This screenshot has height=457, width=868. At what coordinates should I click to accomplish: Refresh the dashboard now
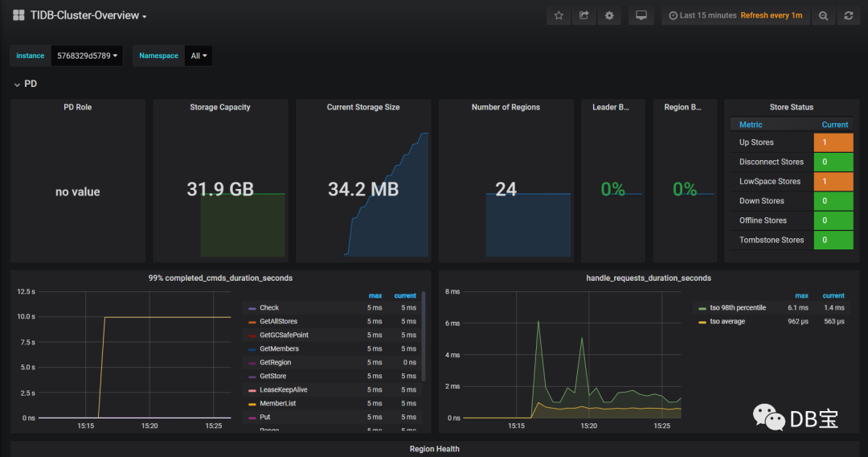pyautogui.click(x=848, y=15)
